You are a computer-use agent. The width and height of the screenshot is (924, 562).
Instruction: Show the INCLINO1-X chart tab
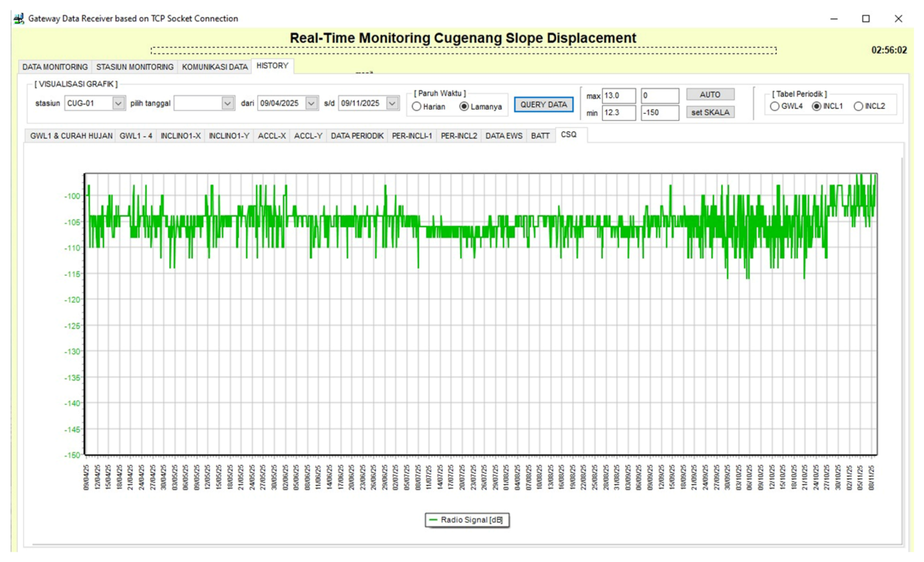click(x=181, y=136)
